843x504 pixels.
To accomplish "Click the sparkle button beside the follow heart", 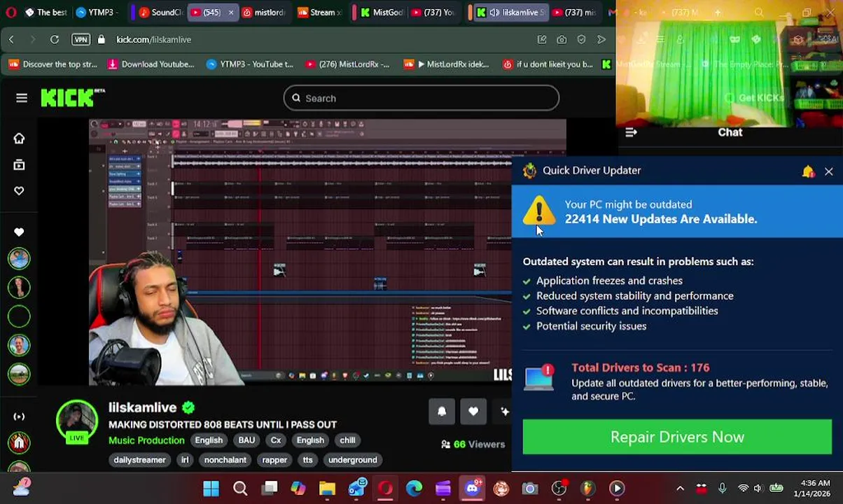I will coord(504,412).
